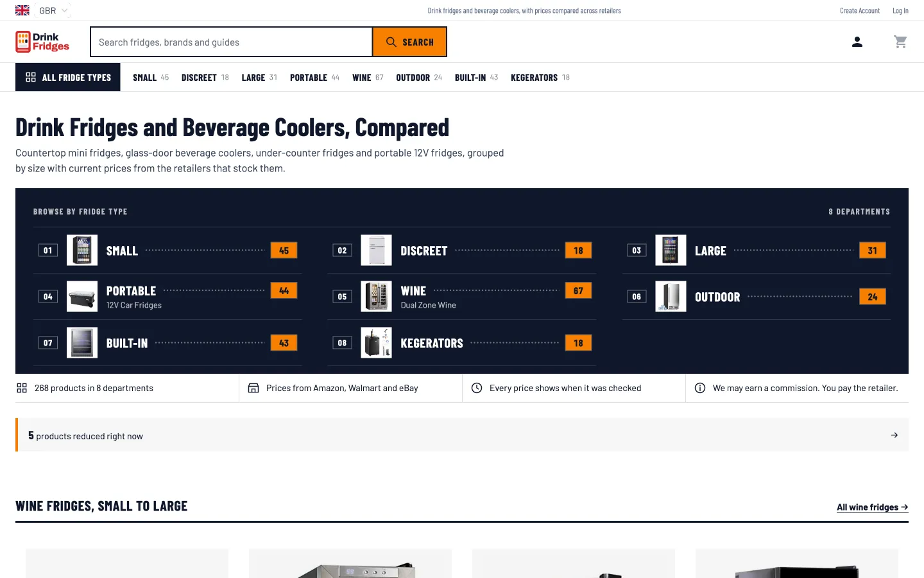Click the Kegerators thumbnail image
The image size is (924, 578).
377,343
